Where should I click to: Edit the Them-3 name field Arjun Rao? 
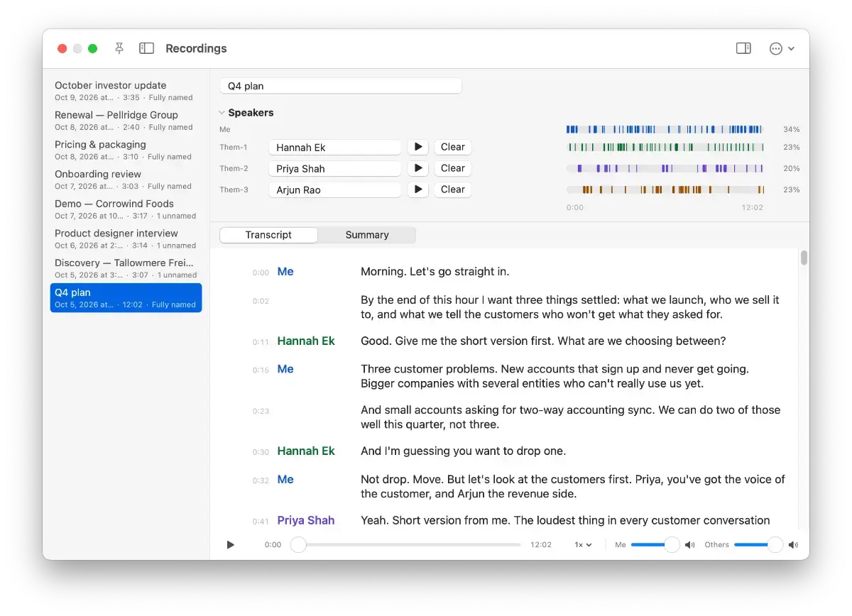[335, 190]
